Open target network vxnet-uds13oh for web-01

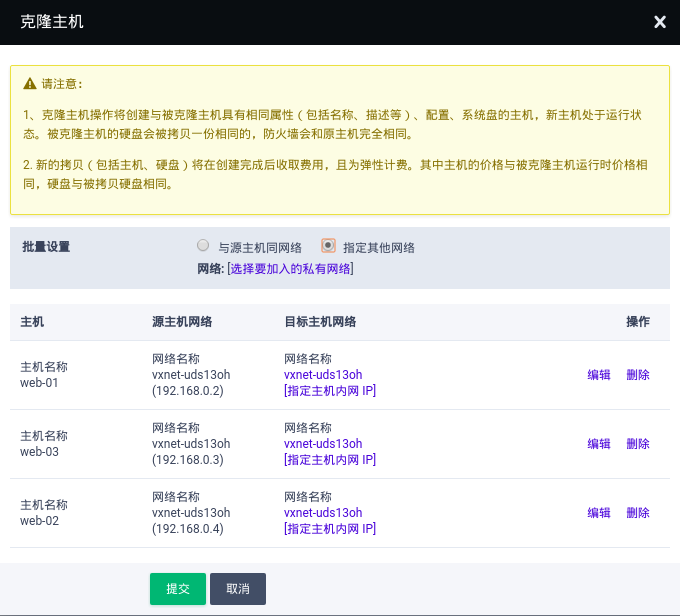pyautogui.click(x=323, y=375)
